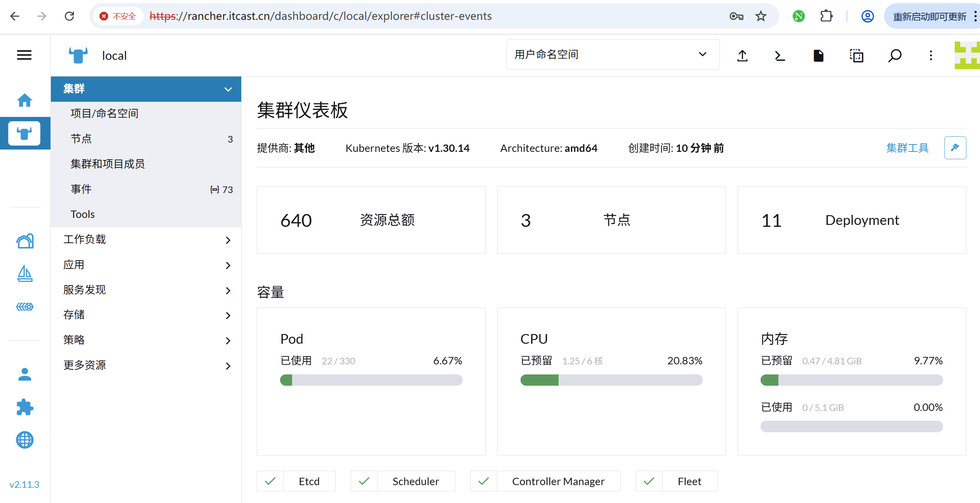Click the CPU reserved progress bar
980x503 pixels.
click(611, 380)
